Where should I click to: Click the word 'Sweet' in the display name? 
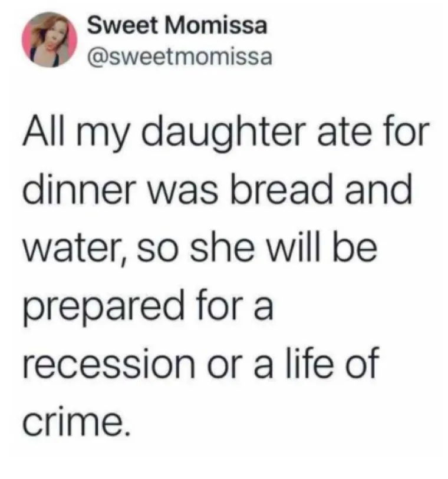pos(123,26)
